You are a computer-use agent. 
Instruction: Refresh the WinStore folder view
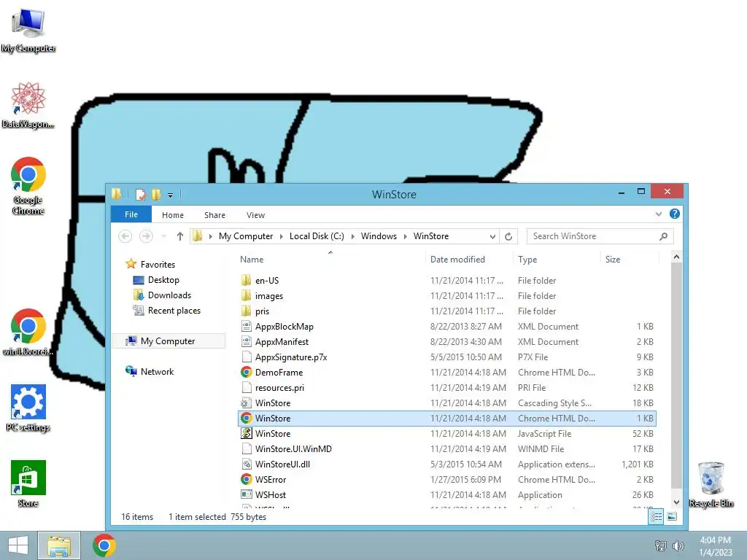pyautogui.click(x=508, y=236)
